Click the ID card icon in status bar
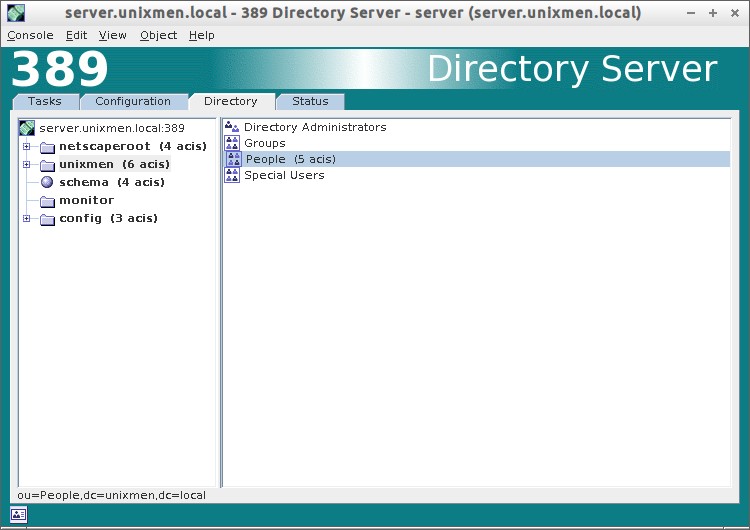The image size is (750, 530). pyautogui.click(x=19, y=515)
